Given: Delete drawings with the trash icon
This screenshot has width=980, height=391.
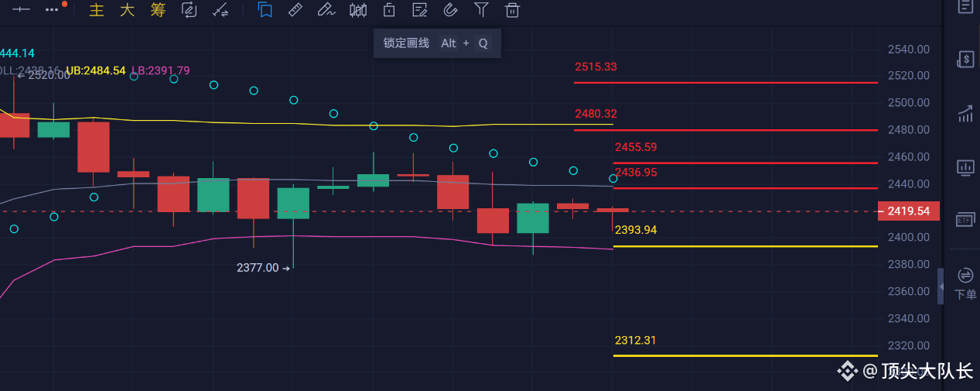Looking at the screenshot, I should 511,10.
